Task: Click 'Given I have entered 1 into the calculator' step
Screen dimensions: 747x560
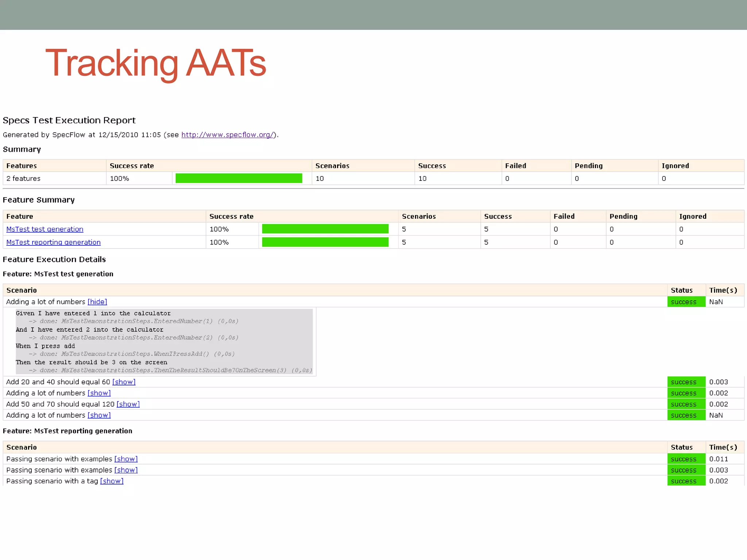Action: coord(93,313)
